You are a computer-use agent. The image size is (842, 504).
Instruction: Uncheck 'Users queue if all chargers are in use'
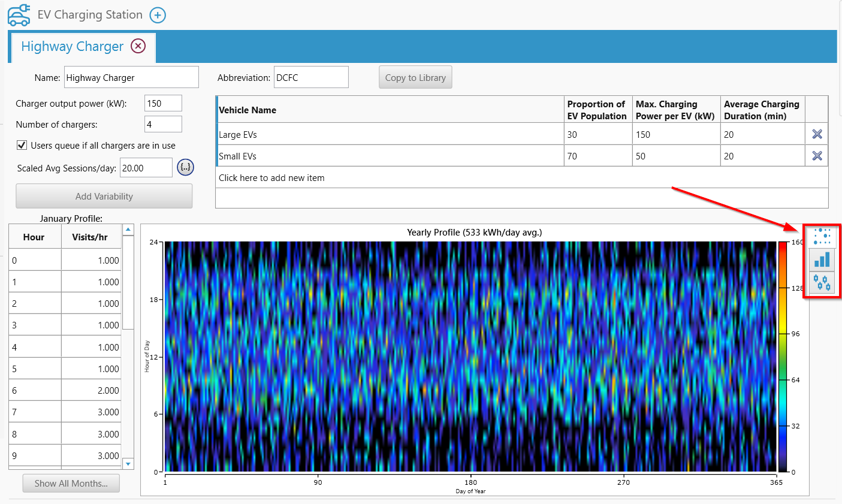(x=22, y=144)
